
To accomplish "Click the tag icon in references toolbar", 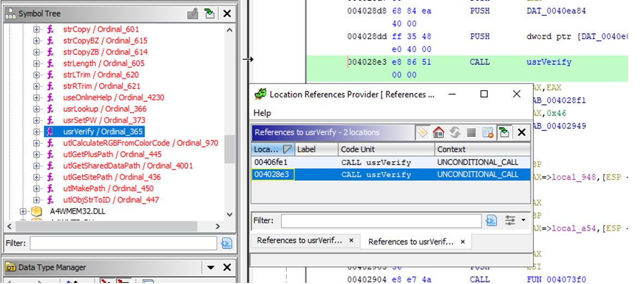I will (422, 132).
